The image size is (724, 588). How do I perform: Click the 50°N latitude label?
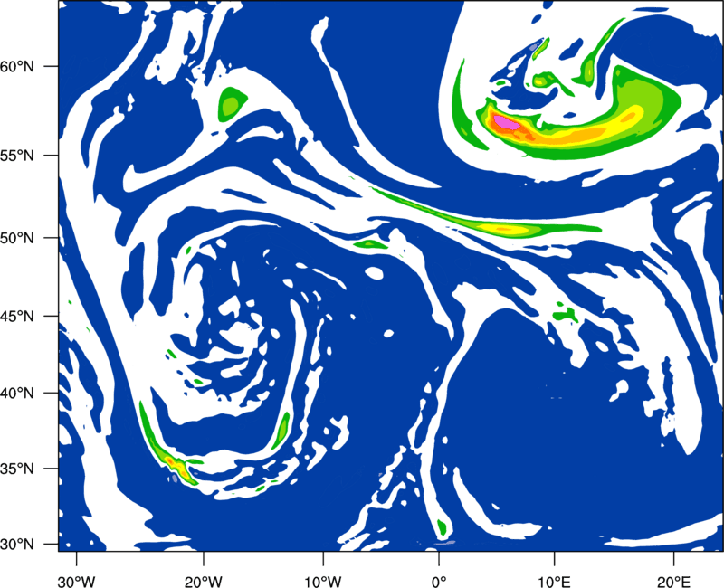17,238
